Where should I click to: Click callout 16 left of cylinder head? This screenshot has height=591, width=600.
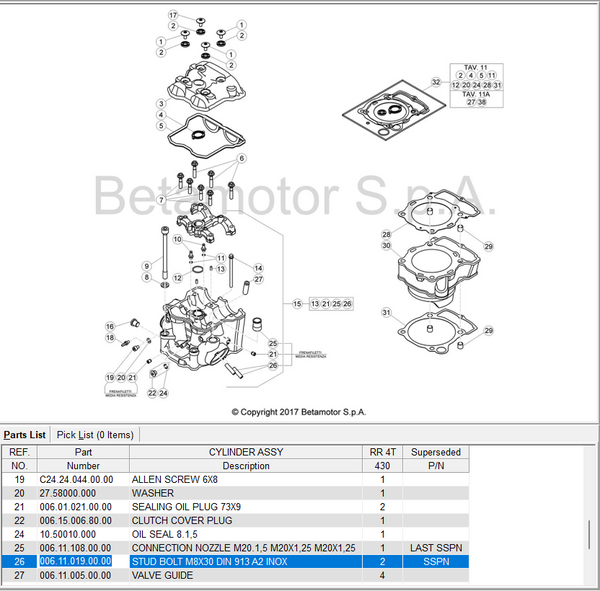[x=110, y=326]
